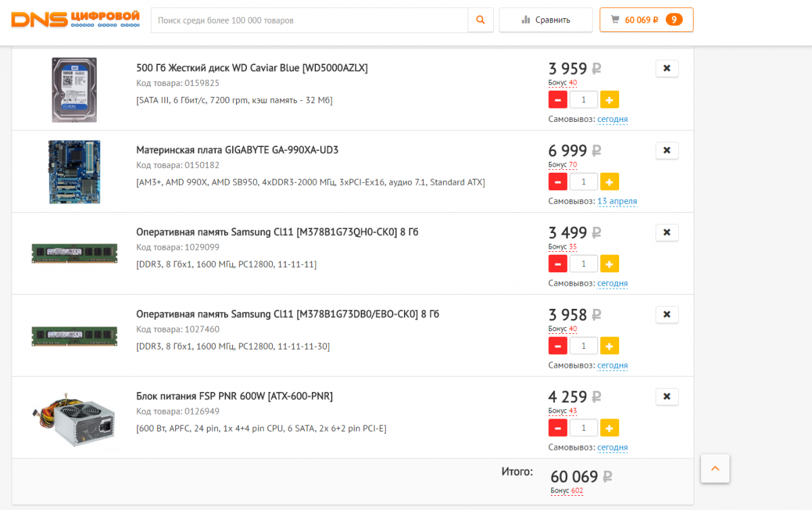Open the DNS Цифровой logo homepage
The image size is (812, 510).
click(x=76, y=20)
